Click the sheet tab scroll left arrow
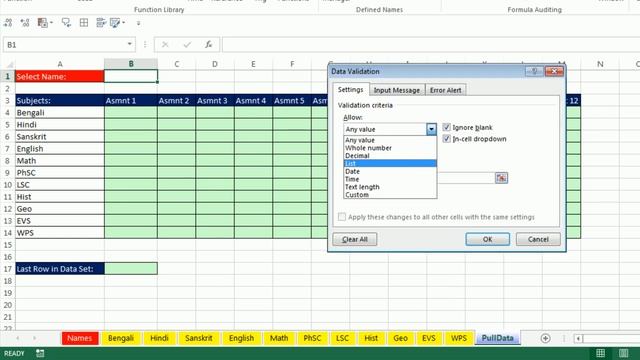The image size is (640, 360). pyautogui.click(x=18, y=338)
